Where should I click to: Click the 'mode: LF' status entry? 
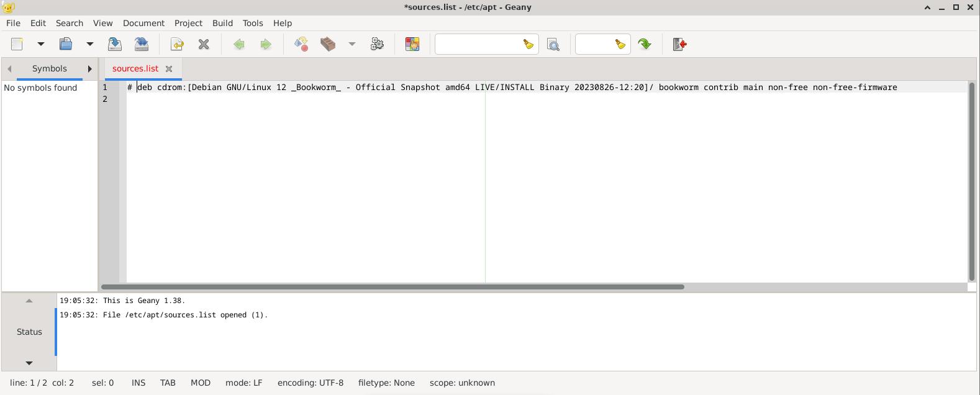coord(244,383)
